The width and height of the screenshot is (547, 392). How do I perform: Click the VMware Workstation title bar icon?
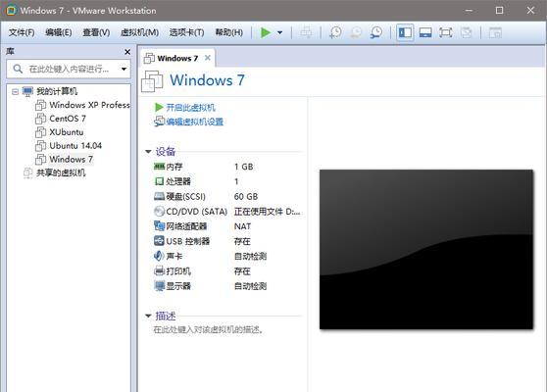click(11, 11)
